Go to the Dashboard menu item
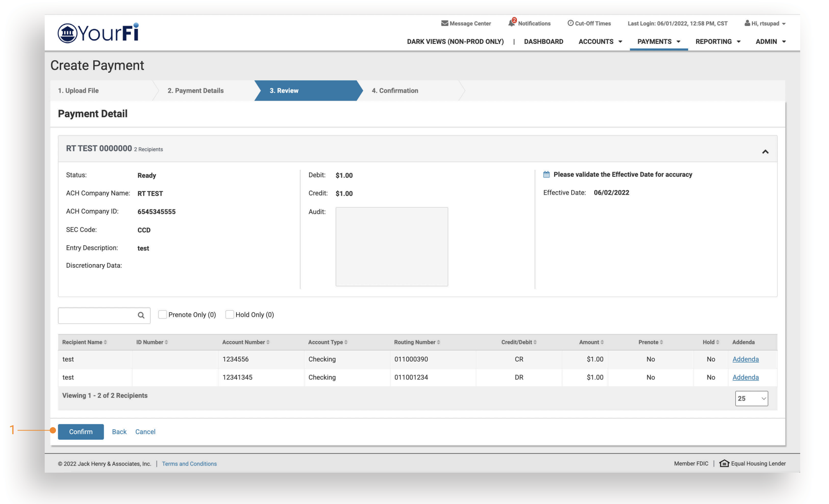 click(x=544, y=41)
